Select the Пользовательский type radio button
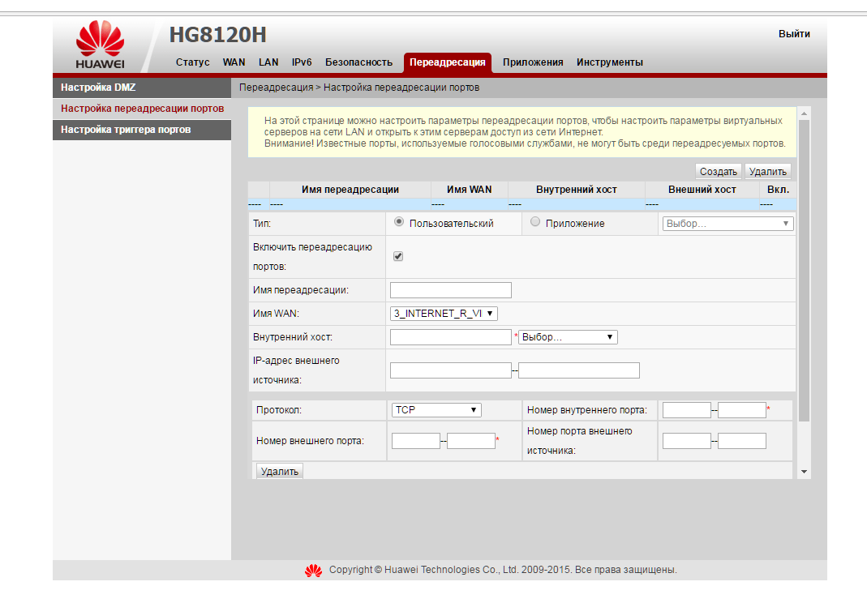Viewport: 867px width, 616px height. coord(399,221)
